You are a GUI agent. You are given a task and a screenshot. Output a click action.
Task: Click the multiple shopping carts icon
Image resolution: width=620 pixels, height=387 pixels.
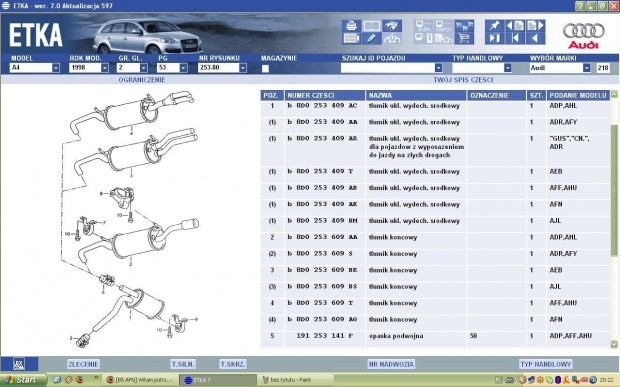[464, 26]
